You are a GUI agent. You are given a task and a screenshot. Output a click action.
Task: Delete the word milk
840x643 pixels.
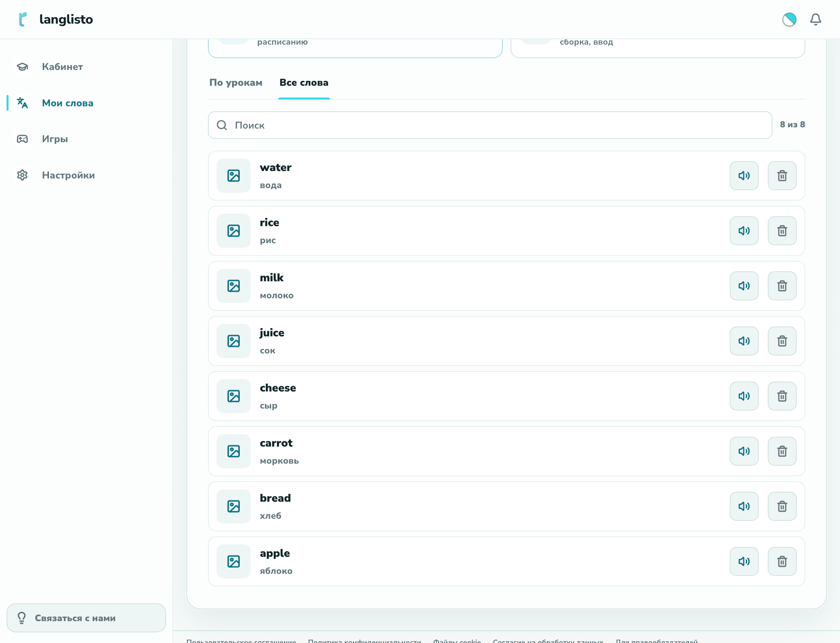[782, 286]
